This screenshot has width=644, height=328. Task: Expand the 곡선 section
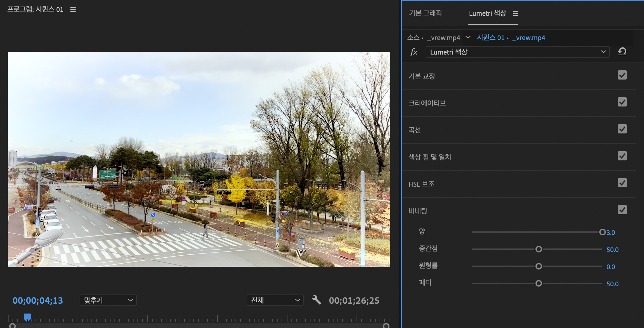(414, 130)
